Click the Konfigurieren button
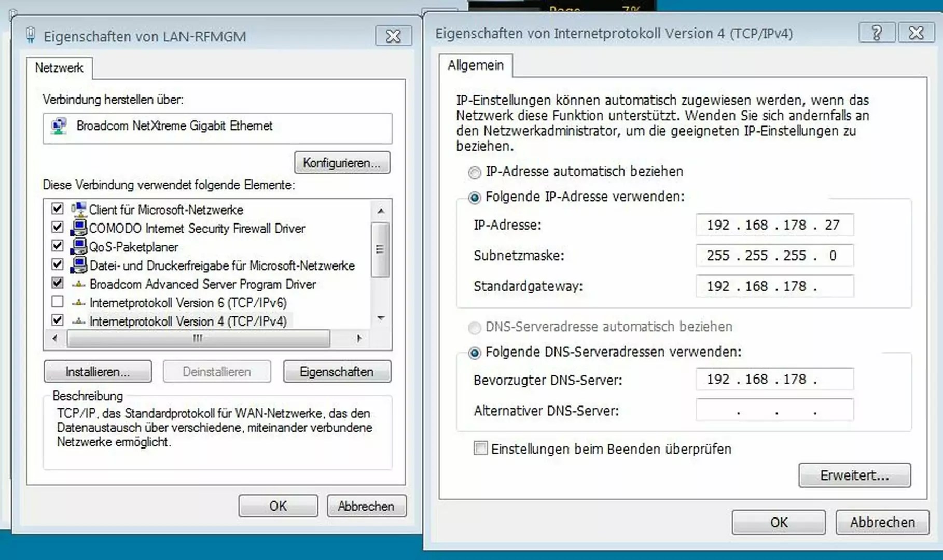The height and width of the screenshot is (560, 943). point(341,162)
